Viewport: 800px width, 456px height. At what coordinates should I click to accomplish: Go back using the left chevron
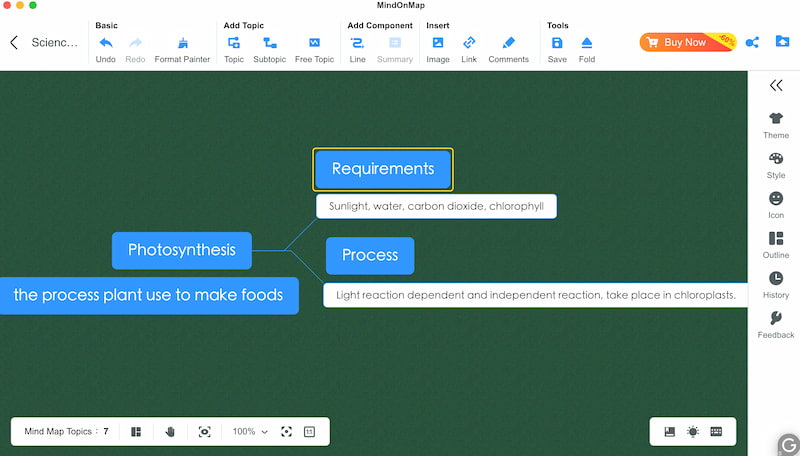pos(14,42)
